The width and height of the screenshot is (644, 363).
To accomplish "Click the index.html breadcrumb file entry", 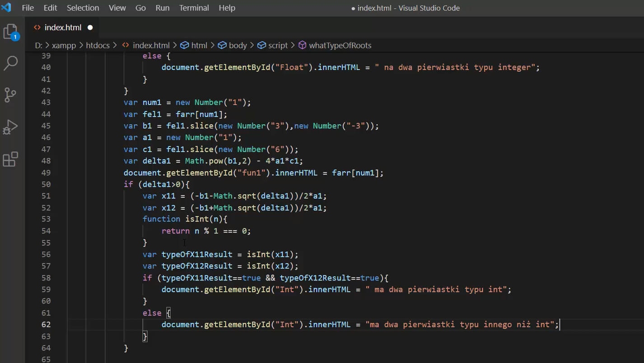I will click(151, 45).
